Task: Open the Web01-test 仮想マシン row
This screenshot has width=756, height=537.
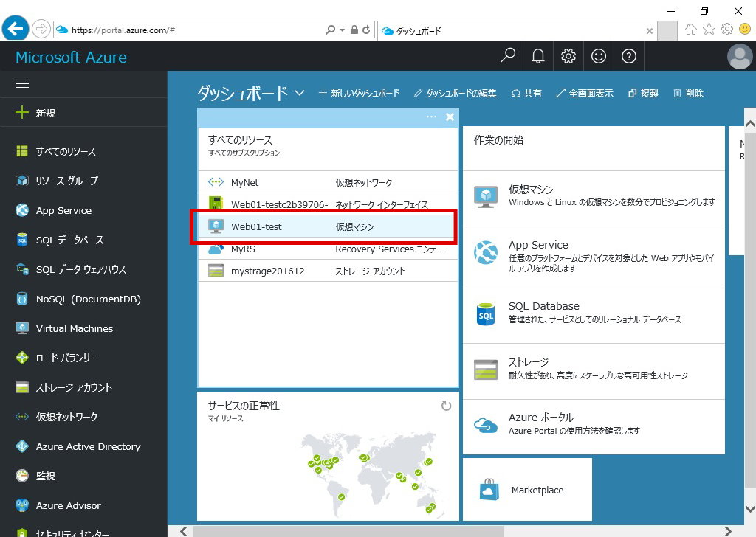Action: click(x=328, y=226)
